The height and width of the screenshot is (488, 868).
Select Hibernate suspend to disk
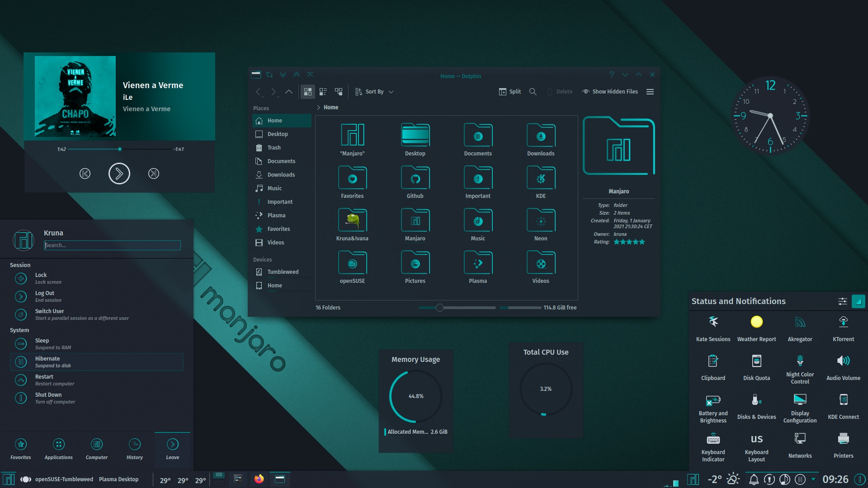click(96, 362)
